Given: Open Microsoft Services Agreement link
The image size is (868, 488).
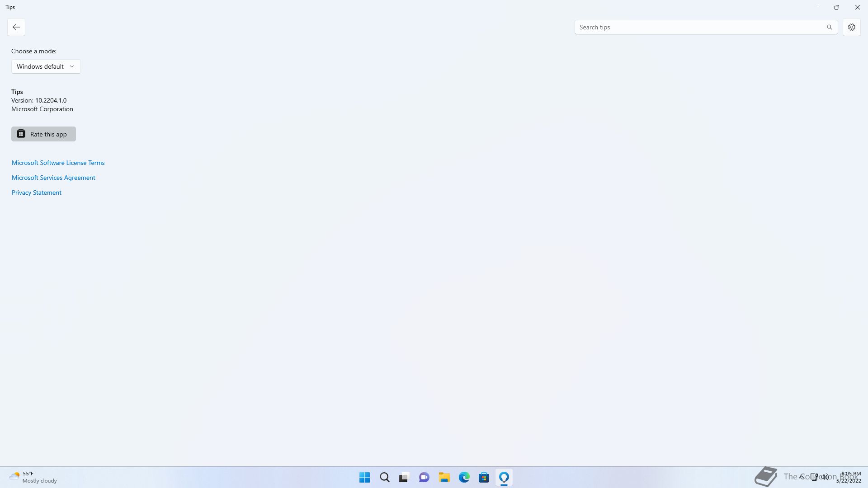Looking at the screenshot, I should pos(53,178).
